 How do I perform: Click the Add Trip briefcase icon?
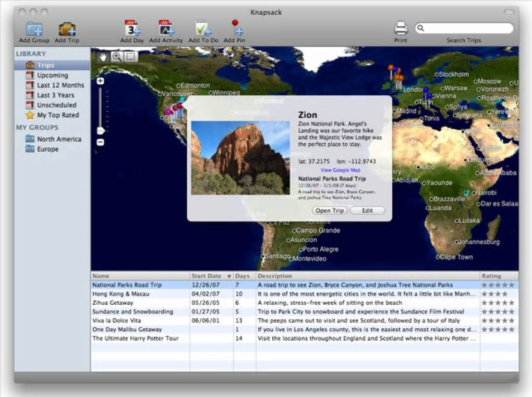[67, 29]
